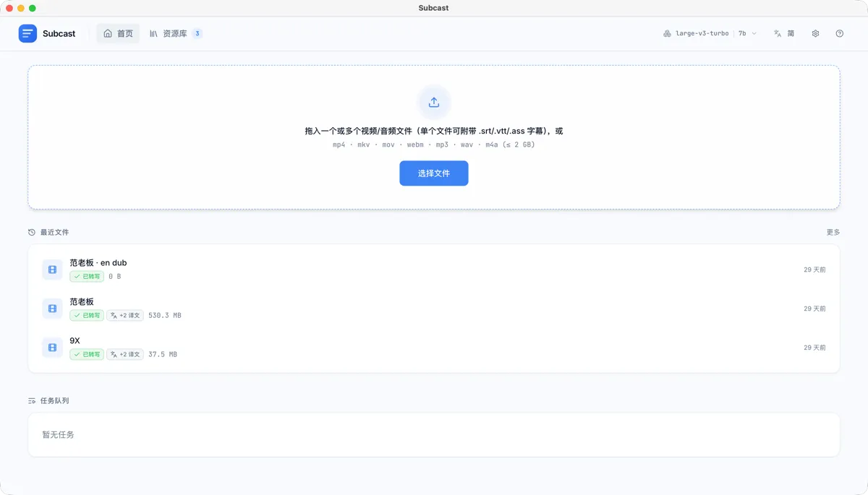Click the Subcast logo icon
The width and height of the screenshot is (868, 495).
pos(27,33)
